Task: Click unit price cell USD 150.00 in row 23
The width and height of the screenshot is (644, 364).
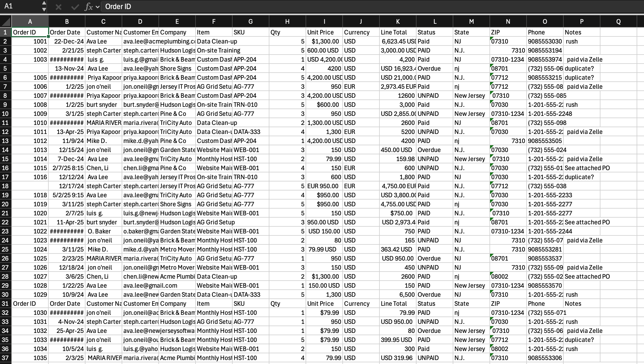Action: [x=324, y=231]
